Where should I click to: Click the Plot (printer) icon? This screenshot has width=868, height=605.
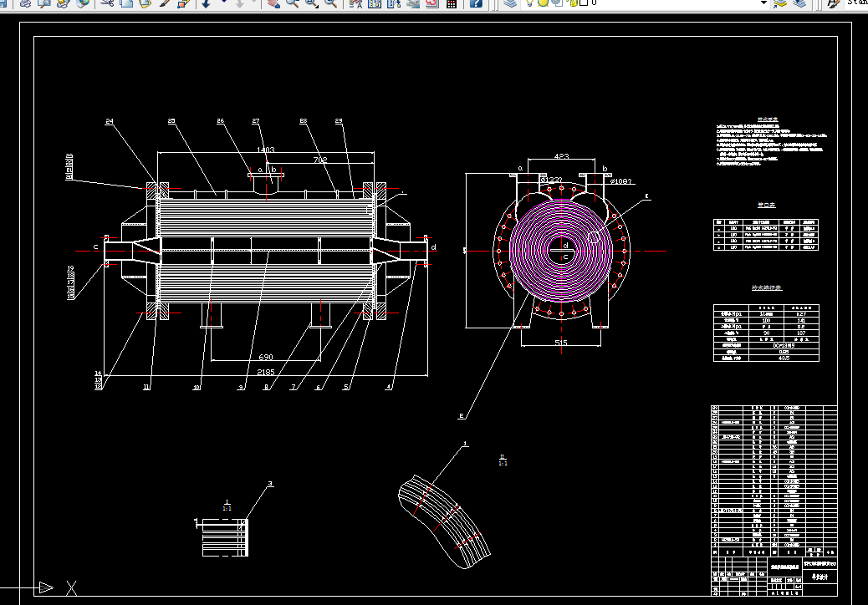click(x=24, y=3)
